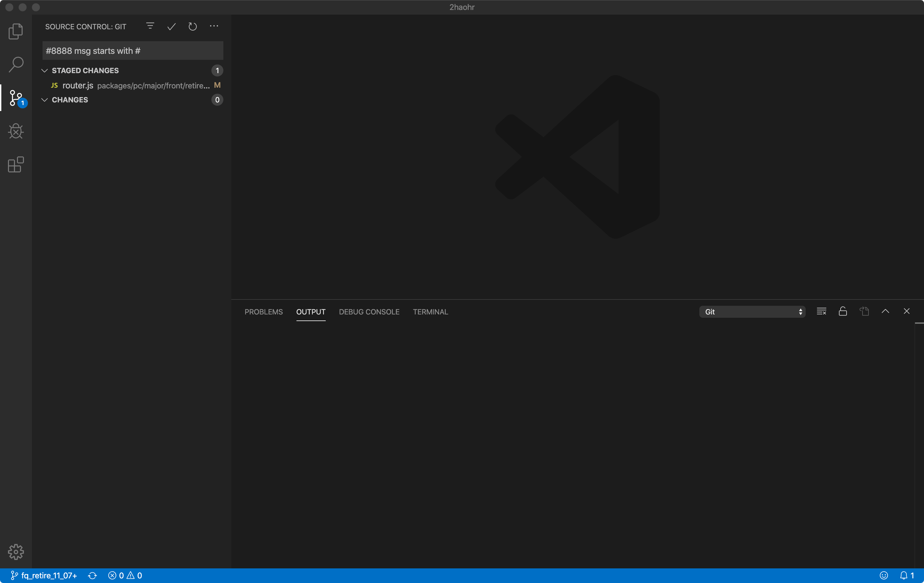
Task: Open the Search view in activity bar
Action: [16, 64]
